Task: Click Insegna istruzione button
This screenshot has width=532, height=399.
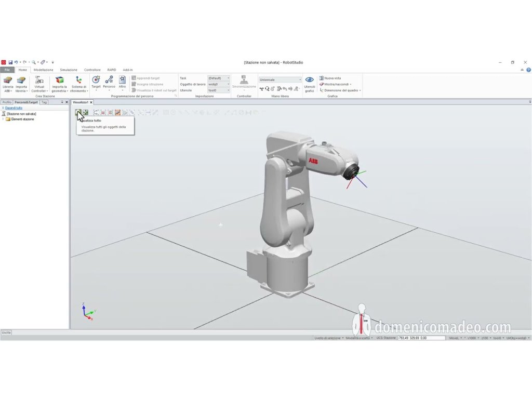Action: [147, 84]
